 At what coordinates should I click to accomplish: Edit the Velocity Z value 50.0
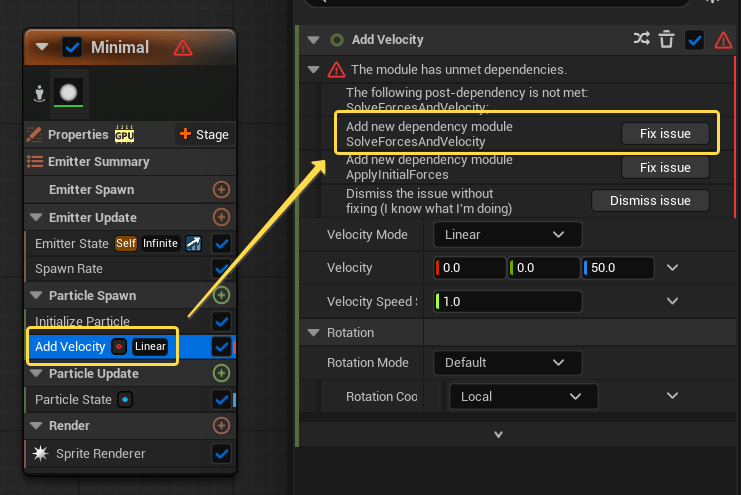pyautogui.click(x=618, y=268)
